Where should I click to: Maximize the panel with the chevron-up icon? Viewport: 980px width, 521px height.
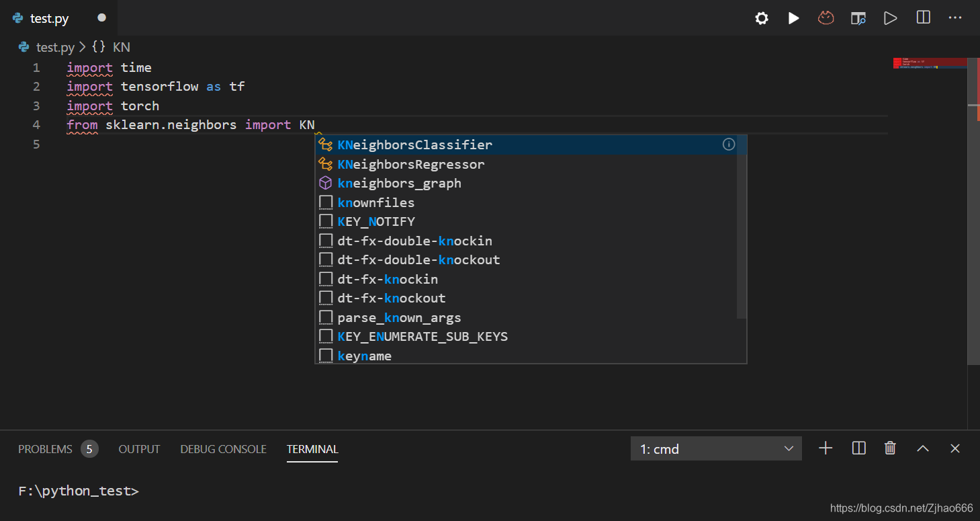click(x=922, y=448)
